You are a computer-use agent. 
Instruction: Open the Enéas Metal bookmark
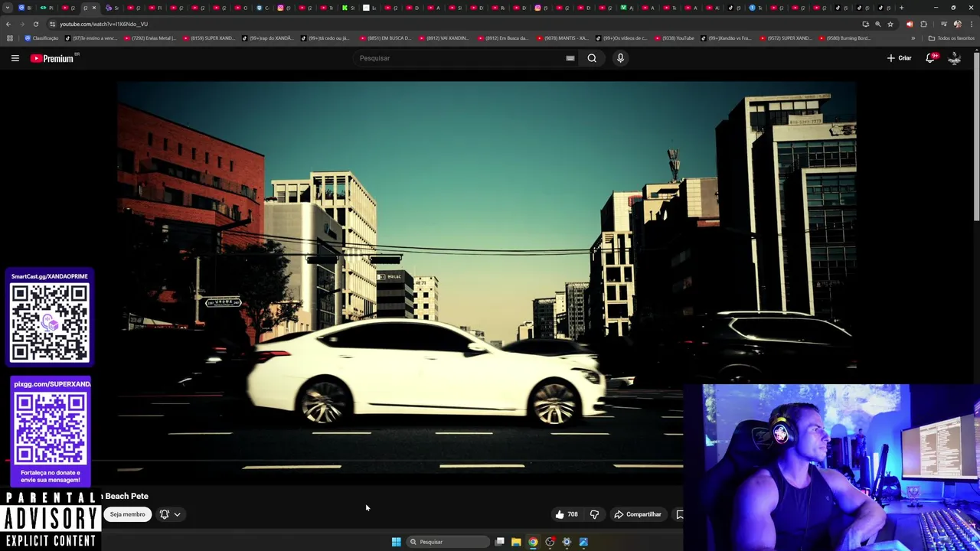coord(150,38)
